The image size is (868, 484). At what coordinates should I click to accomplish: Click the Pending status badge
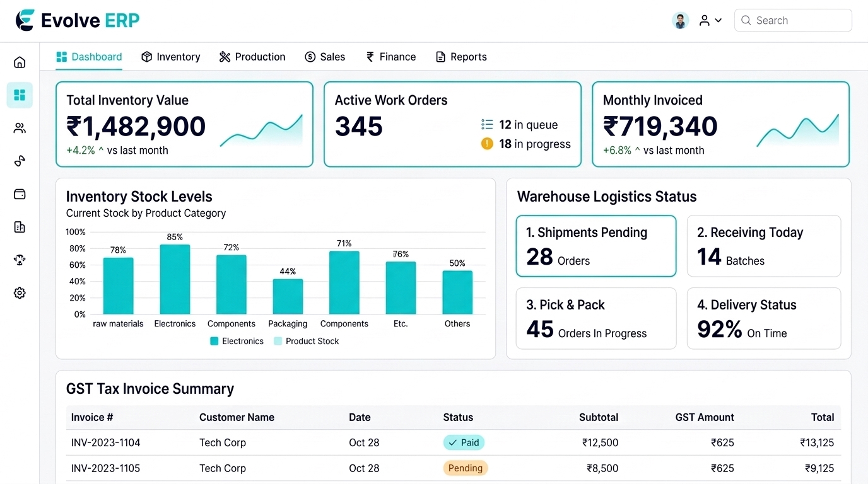[466, 468]
